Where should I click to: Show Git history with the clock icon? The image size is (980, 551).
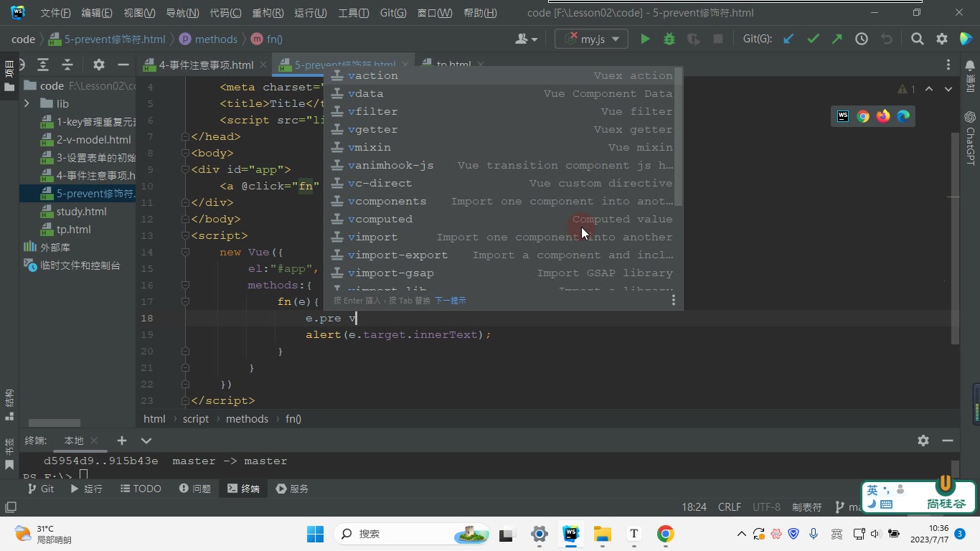tap(862, 39)
